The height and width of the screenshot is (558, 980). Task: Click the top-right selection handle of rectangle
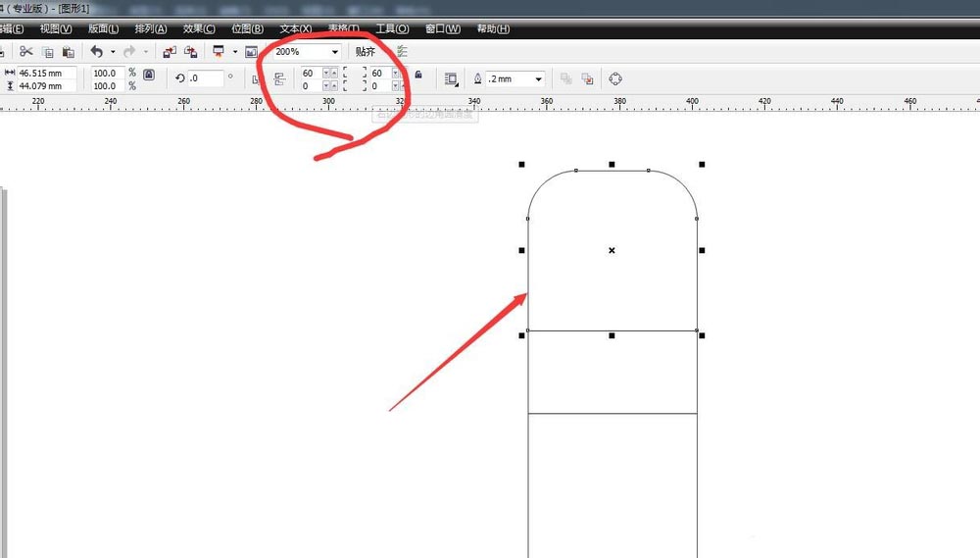(x=702, y=165)
